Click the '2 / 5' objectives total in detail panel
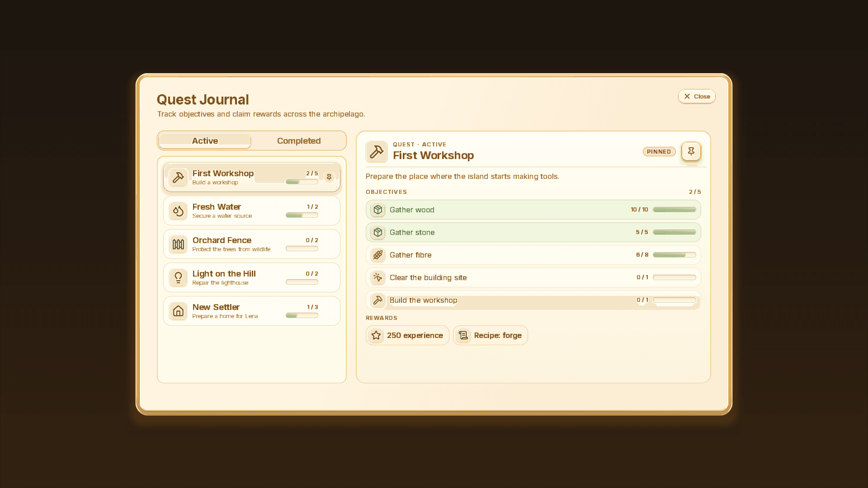The image size is (868, 488). click(695, 192)
